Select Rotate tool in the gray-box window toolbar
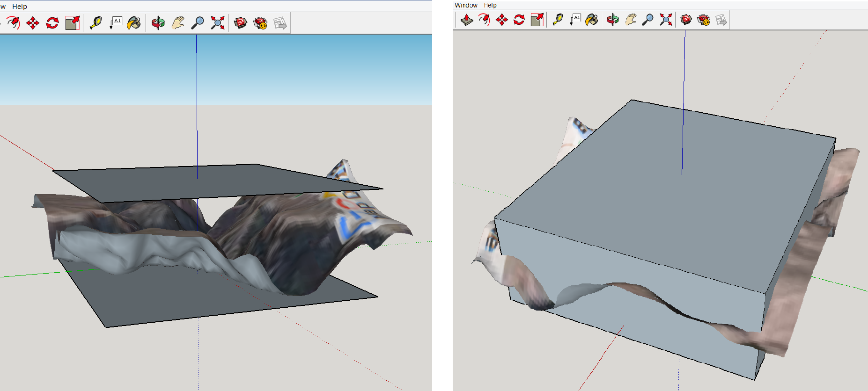This screenshot has width=868, height=391. click(x=519, y=20)
